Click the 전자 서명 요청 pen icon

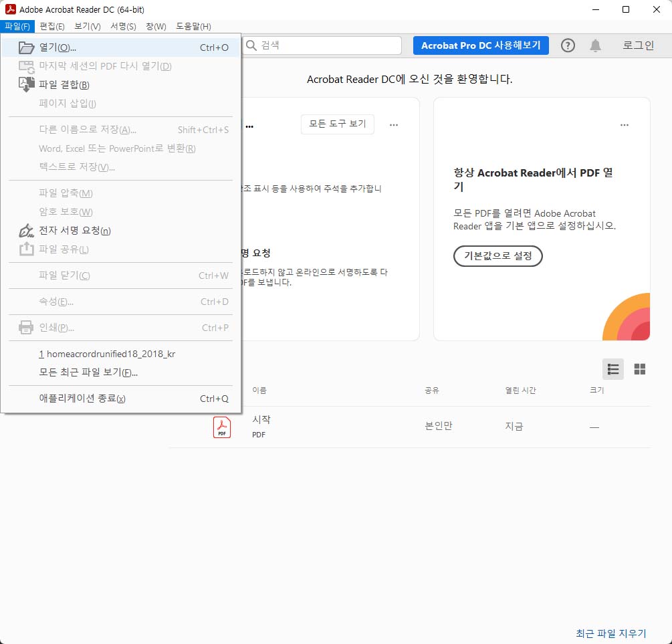click(x=26, y=230)
